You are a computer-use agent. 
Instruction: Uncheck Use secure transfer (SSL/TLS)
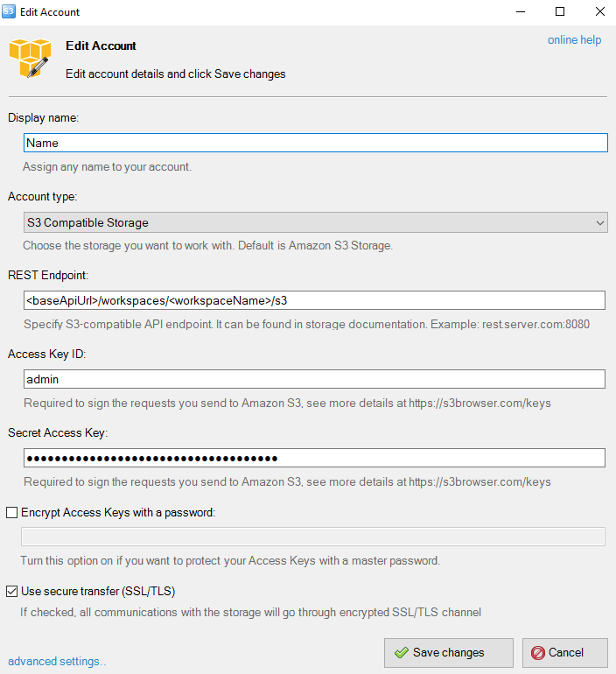pos(12,591)
